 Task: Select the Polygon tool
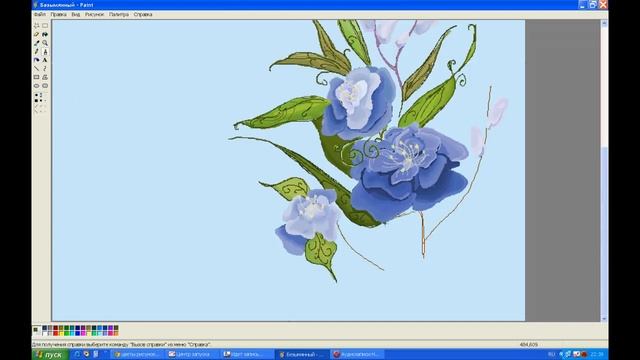pos(45,77)
